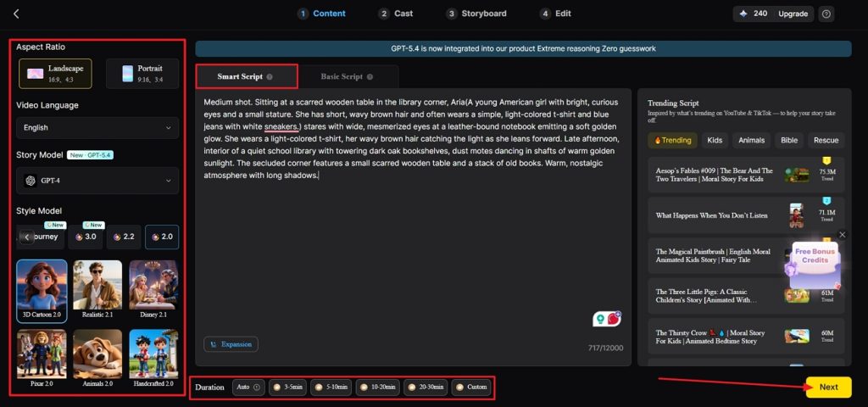Screen dimensions: 868x407
Task: Open Aesop's Fables #009 trending script
Action: tap(746, 175)
